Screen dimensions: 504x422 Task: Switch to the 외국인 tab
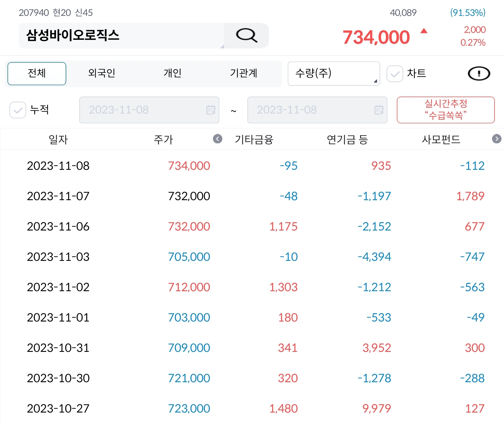(x=102, y=73)
